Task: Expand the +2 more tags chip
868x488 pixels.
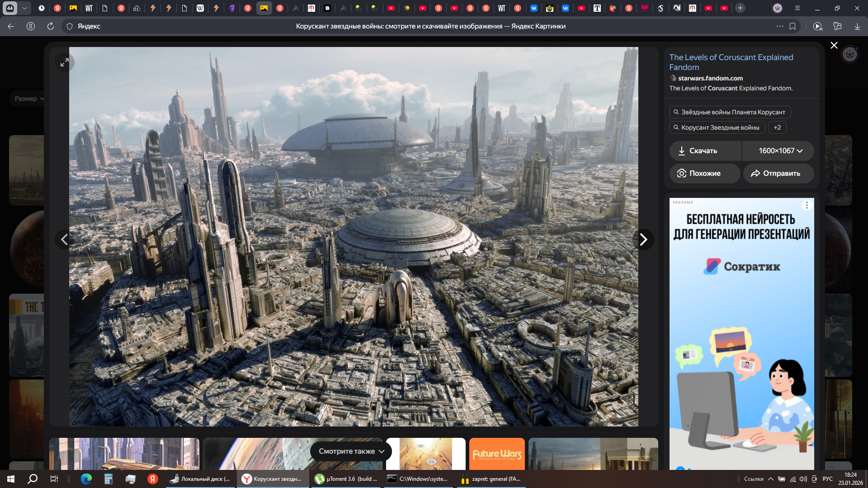Action: coord(777,127)
